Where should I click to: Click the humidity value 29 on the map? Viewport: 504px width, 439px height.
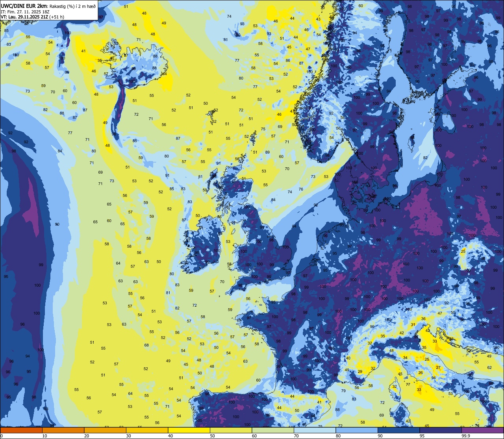(x=360, y=372)
